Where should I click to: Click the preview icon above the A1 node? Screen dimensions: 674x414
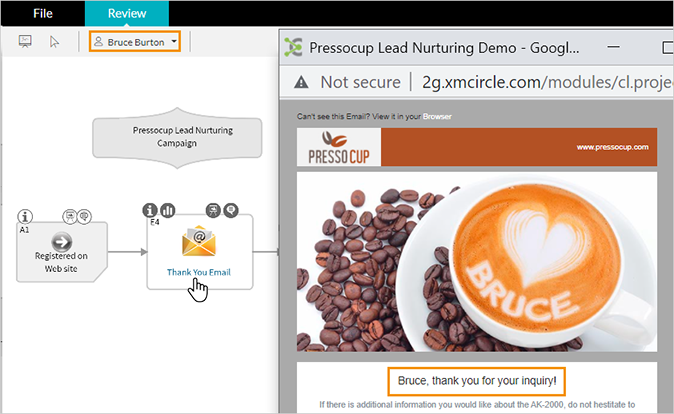[70, 216]
